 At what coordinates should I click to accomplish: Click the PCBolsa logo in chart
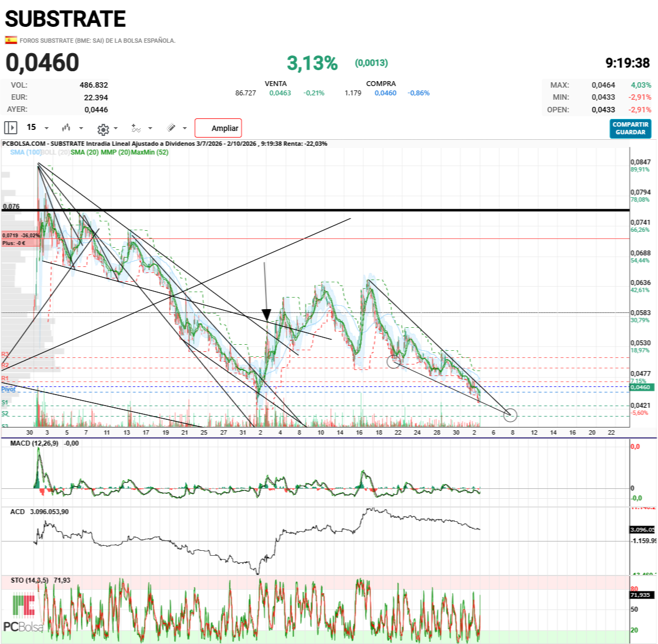pyautogui.click(x=23, y=613)
